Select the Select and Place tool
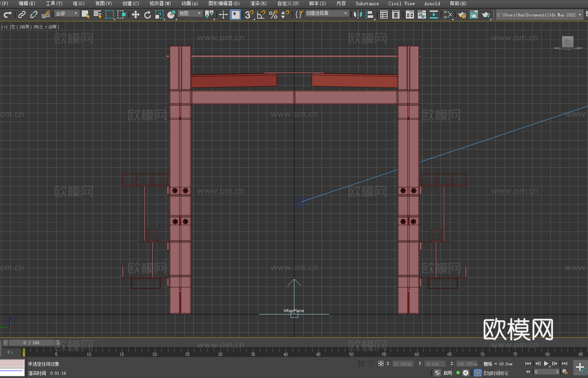Viewport: 588px width, 378px height. pos(171,14)
